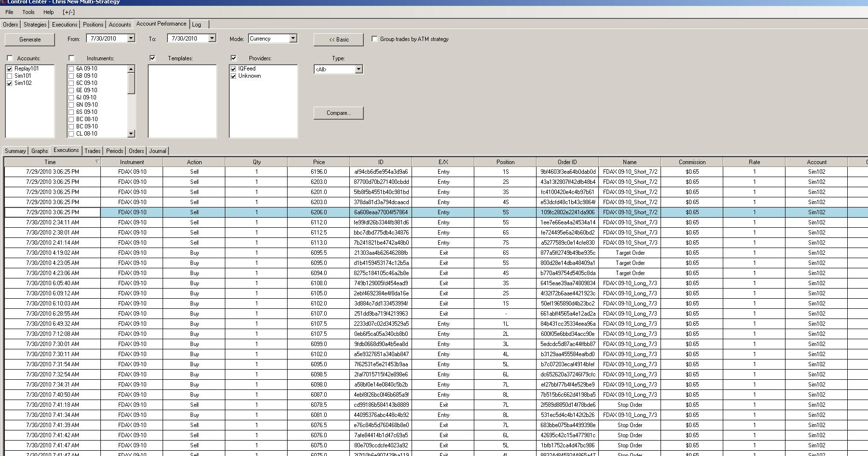Click price cell 6087.0
Screen dimensions: 868x456
tap(318, 395)
